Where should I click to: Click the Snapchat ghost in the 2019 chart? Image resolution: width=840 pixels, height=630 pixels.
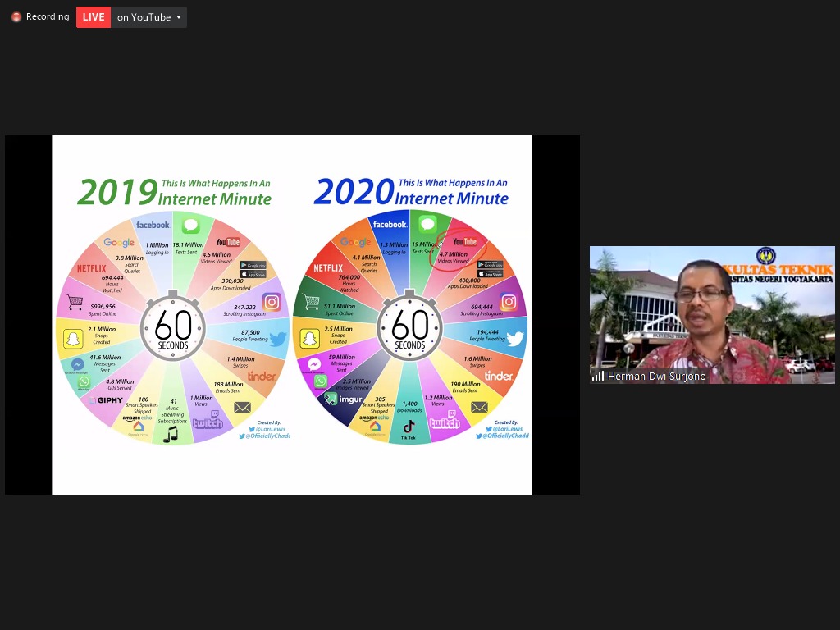click(x=73, y=339)
